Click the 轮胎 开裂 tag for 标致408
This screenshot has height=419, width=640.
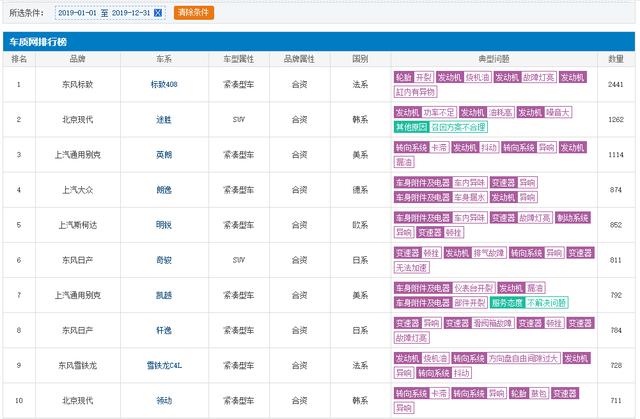(413, 77)
